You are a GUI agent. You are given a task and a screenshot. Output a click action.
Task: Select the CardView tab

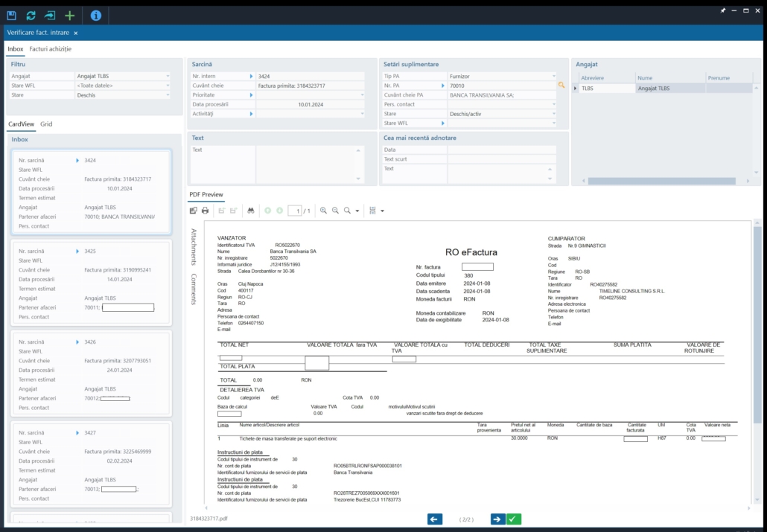(x=21, y=124)
